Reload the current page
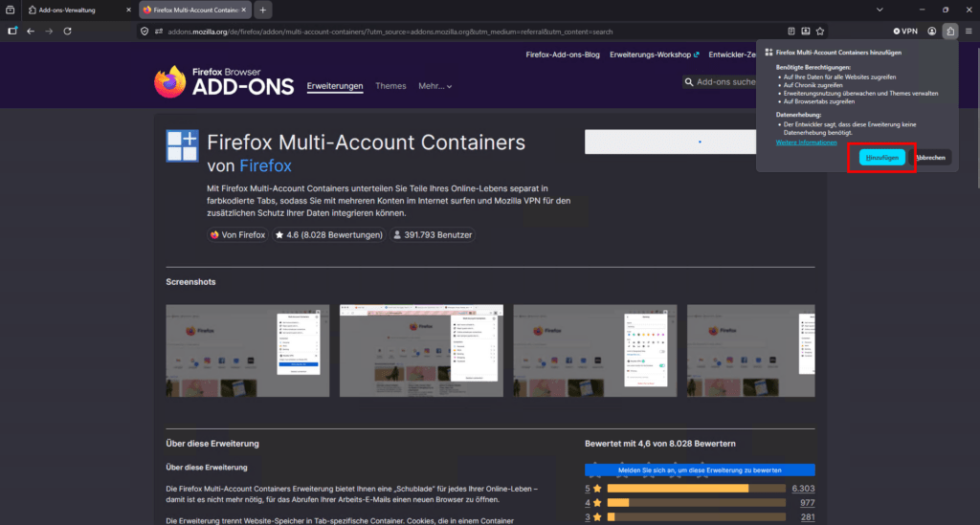The height and width of the screenshot is (525, 980). [68, 32]
